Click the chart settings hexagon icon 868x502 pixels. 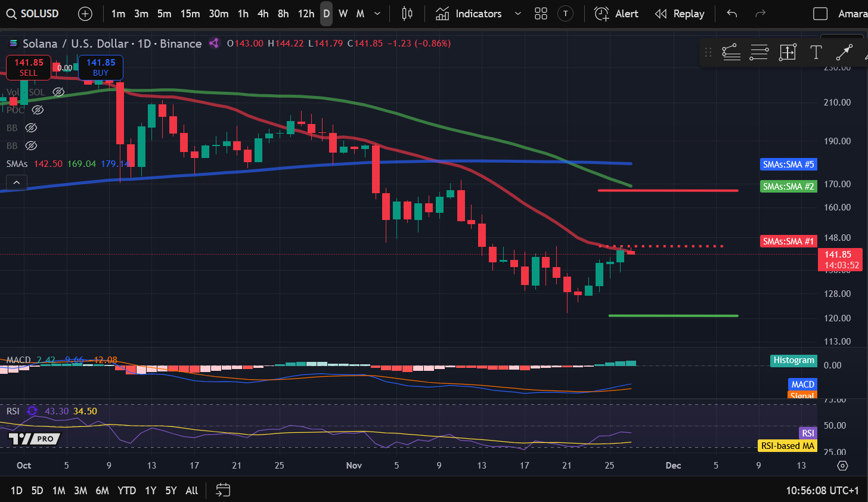[x=842, y=466]
